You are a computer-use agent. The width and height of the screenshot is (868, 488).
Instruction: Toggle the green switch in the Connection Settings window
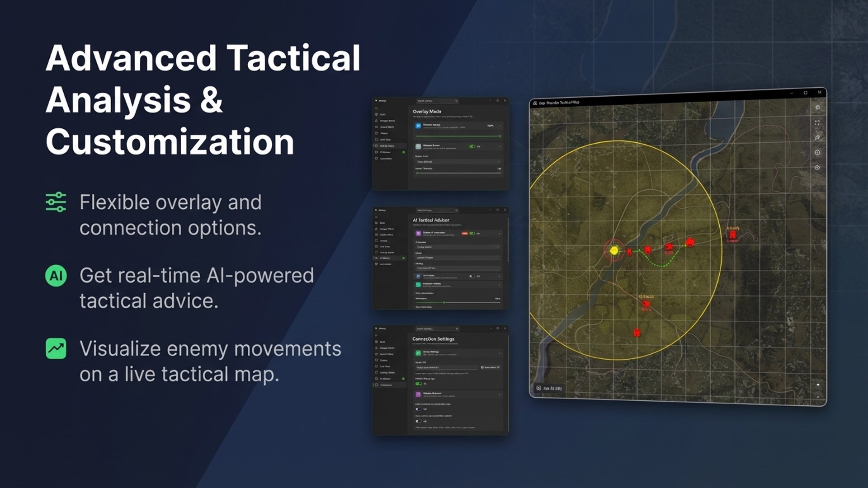[418, 384]
